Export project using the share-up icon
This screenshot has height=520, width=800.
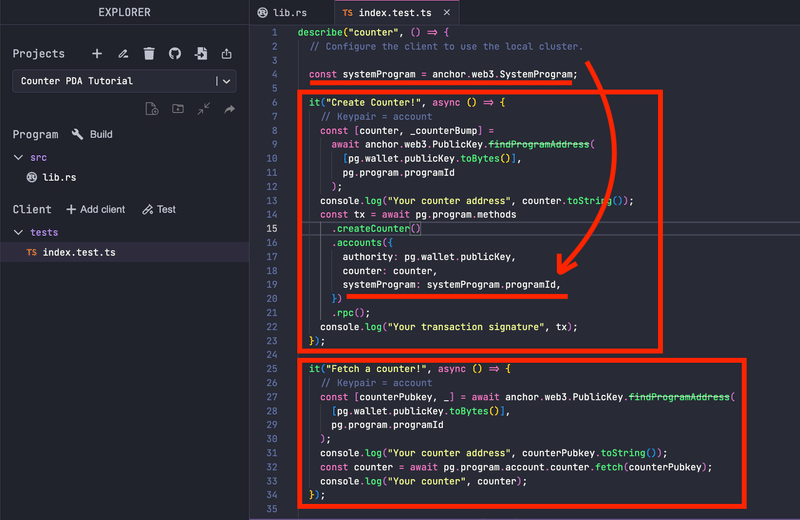tap(227, 54)
